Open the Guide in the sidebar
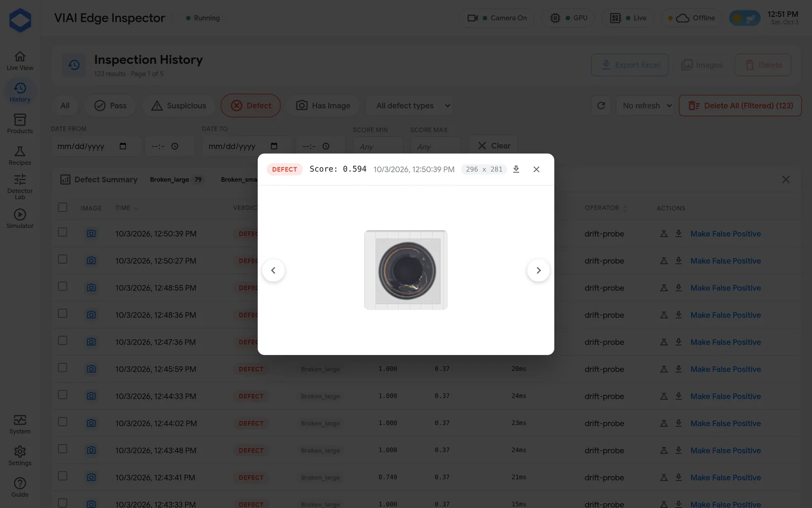 [x=20, y=487]
